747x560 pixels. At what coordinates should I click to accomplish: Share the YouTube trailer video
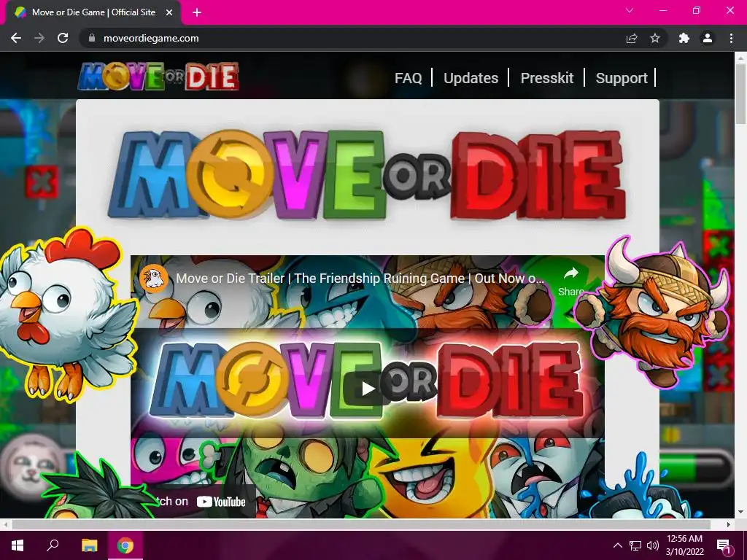[570, 281]
